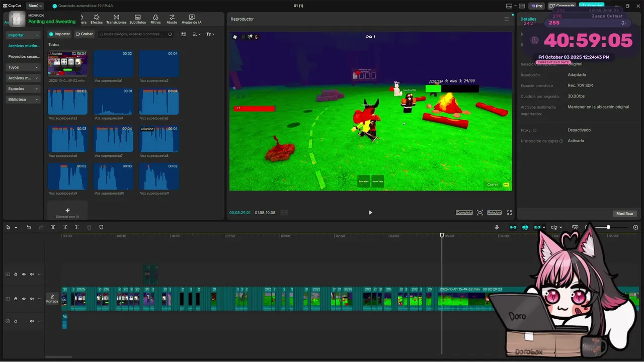This screenshot has height=362, width=644.
Task: Toggle clip linkage
Action: 537,227
